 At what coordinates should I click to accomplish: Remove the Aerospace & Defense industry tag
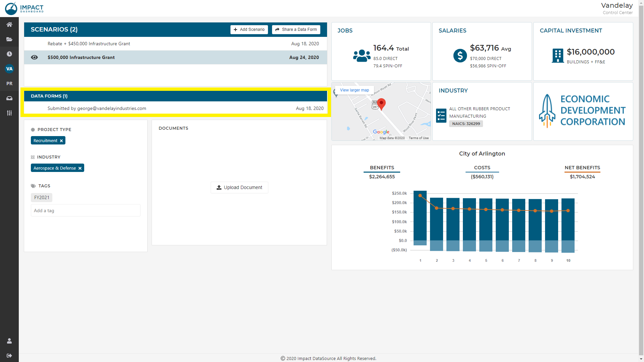(x=80, y=168)
